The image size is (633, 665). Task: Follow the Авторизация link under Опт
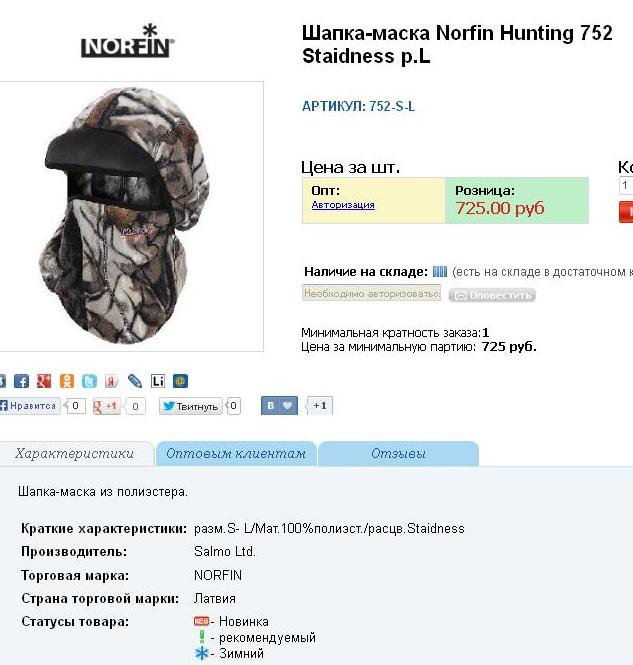pyautogui.click(x=343, y=205)
